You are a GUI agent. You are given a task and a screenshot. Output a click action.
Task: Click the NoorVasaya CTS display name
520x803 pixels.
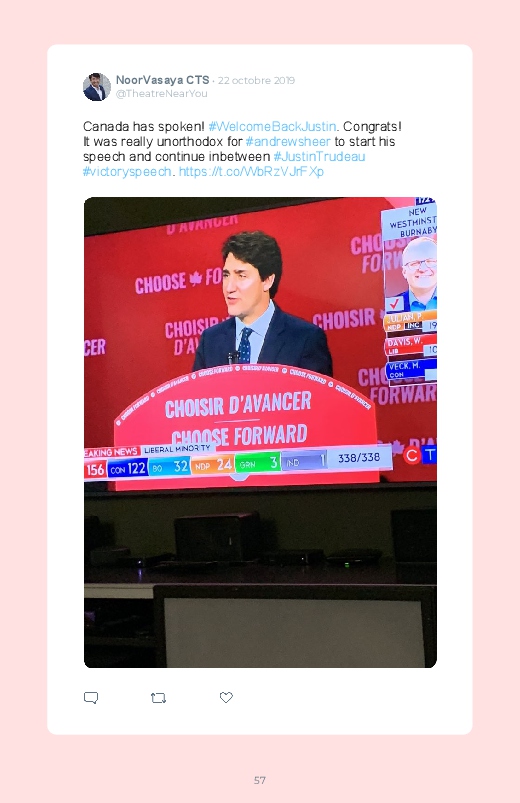pyautogui.click(x=162, y=80)
